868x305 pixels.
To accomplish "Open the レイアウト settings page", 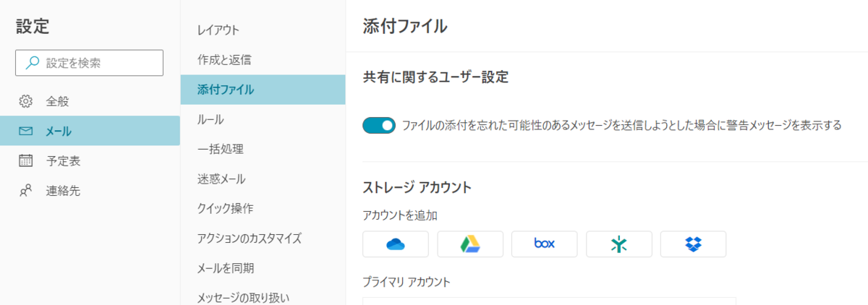I will coord(263,30).
